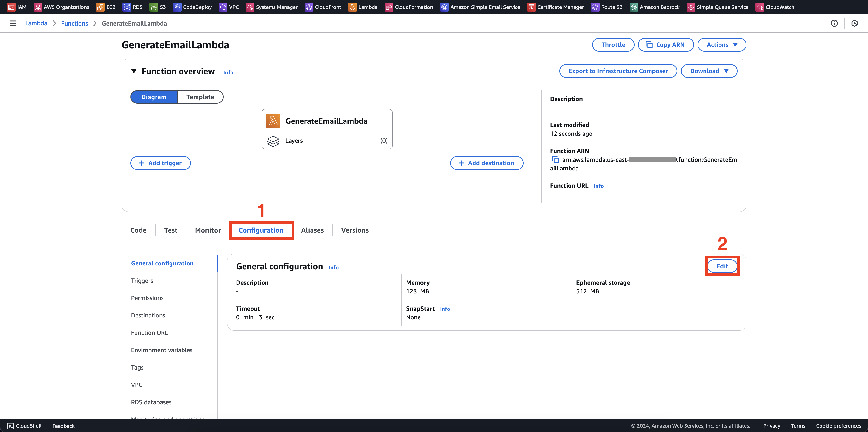Open Systems Manager shortcut icon
This screenshot has height=432, width=868.
[250, 7]
